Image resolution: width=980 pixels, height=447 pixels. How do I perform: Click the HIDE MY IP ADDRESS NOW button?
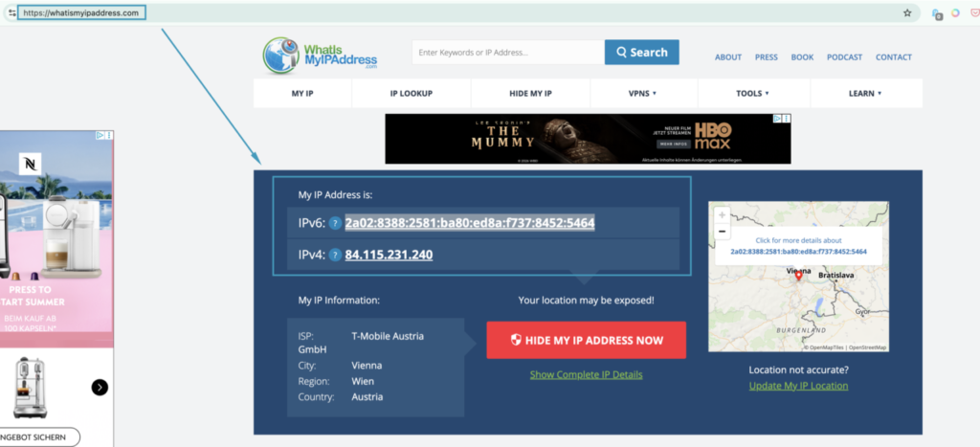click(x=587, y=340)
